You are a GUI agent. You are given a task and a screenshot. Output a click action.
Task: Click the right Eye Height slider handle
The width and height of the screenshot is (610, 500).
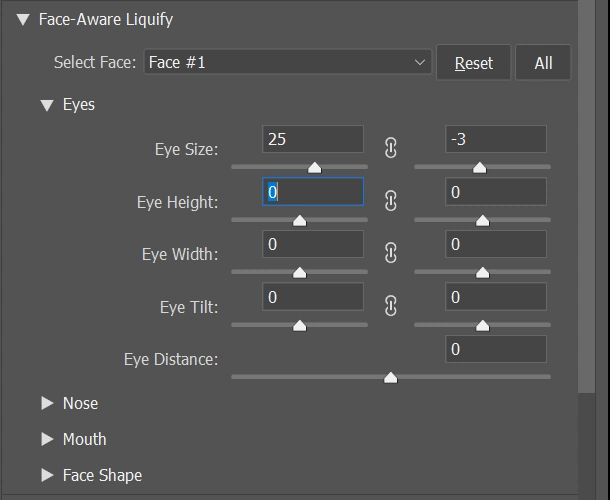(482, 221)
